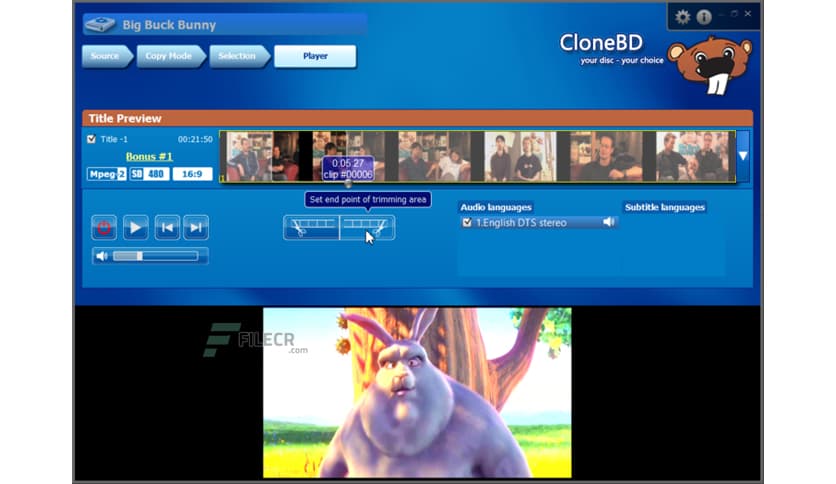
Task: Click the Bonus #1 title link
Action: [x=149, y=156]
